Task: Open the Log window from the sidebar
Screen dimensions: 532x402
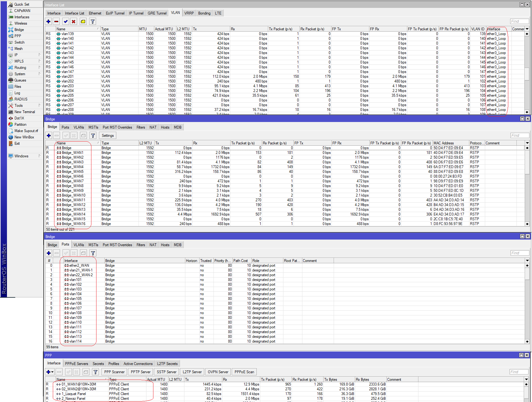Action: click(x=17, y=93)
